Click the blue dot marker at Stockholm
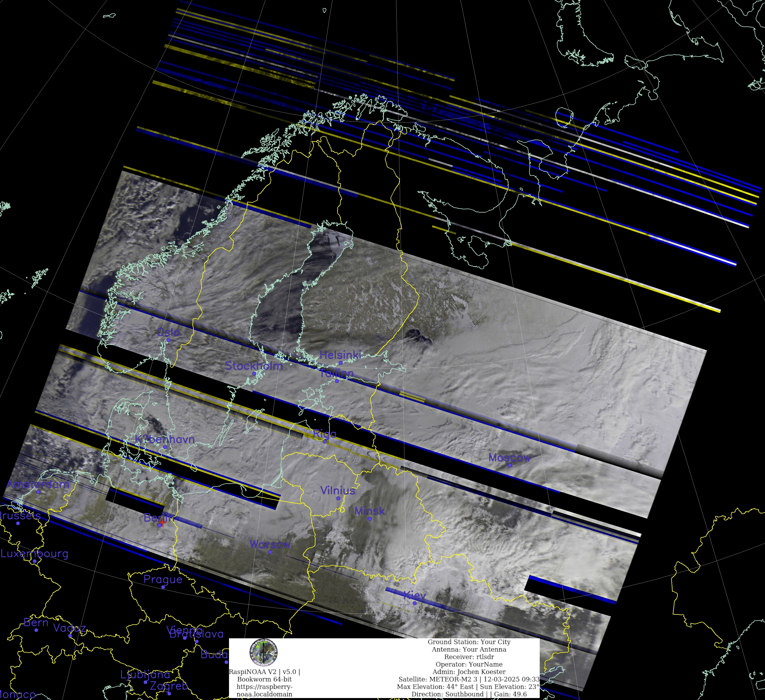 [x=254, y=373]
